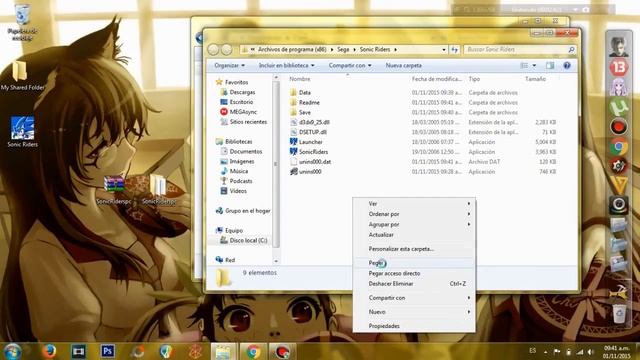Expand Ordenar por submenu
This screenshot has height=360, width=640.
tap(414, 214)
